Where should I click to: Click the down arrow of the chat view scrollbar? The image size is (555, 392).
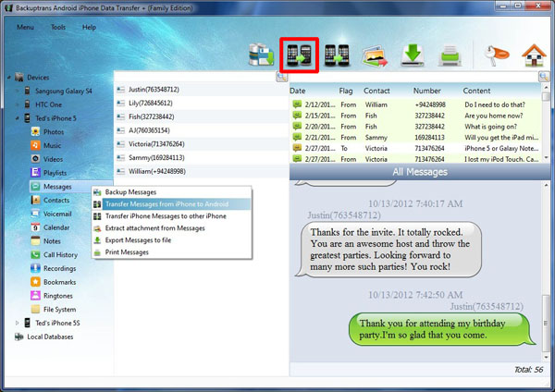(x=546, y=357)
